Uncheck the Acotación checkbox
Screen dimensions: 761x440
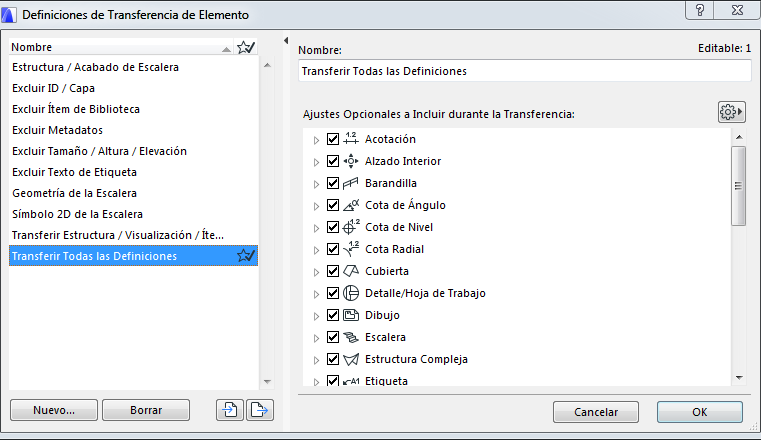pyautogui.click(x=333, y=139)
